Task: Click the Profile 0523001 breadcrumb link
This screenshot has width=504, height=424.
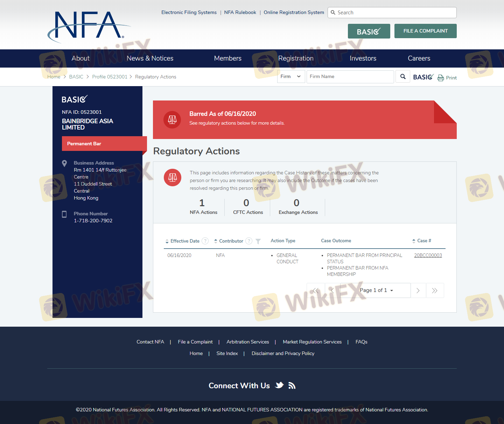Action: coord(110,77)
